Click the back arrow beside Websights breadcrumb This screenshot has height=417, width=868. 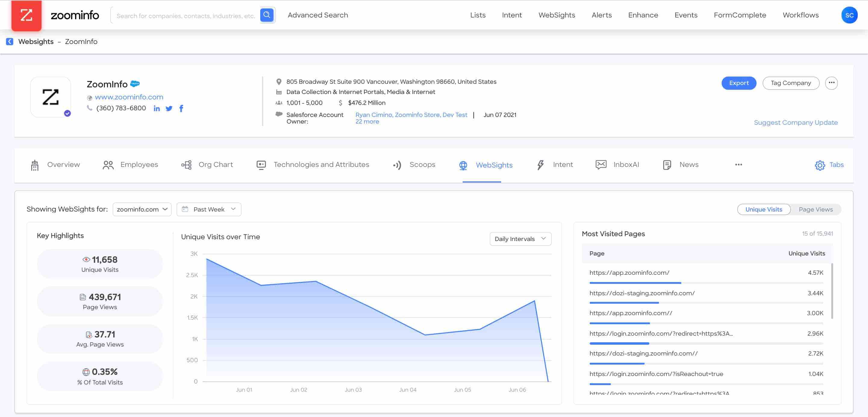tap(9, 42)
